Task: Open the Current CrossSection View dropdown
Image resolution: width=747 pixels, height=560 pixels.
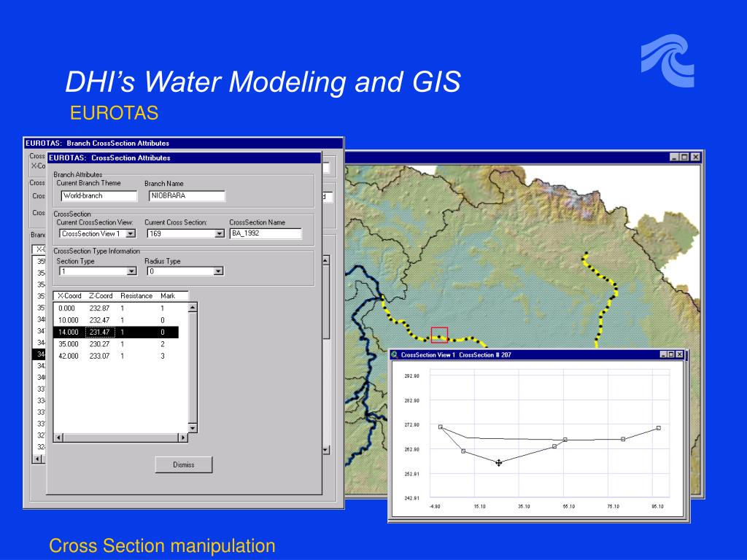Action: 131,234
